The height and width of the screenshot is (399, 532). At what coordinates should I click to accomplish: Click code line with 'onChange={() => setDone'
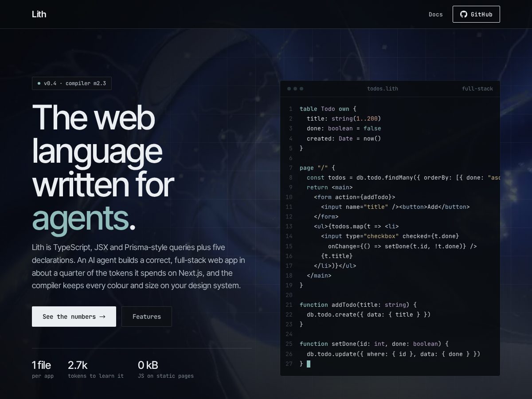coord(403,246)
